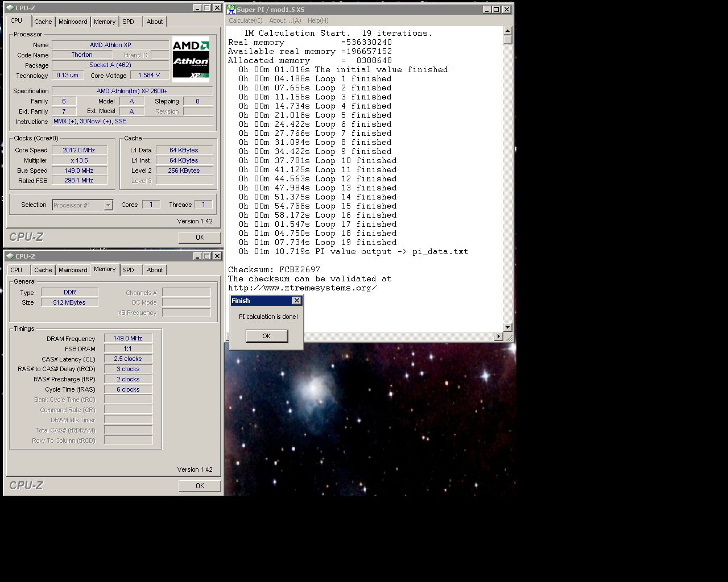Open SPD tab in top CPU-Z window
The image size is (728, 582).
click(x=129, y=22)
